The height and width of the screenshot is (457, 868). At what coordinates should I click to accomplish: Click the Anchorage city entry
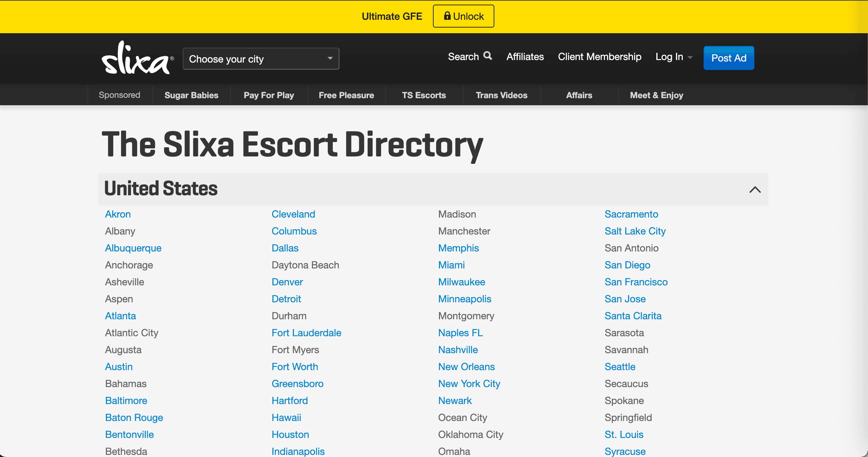(x=129, y=265)
